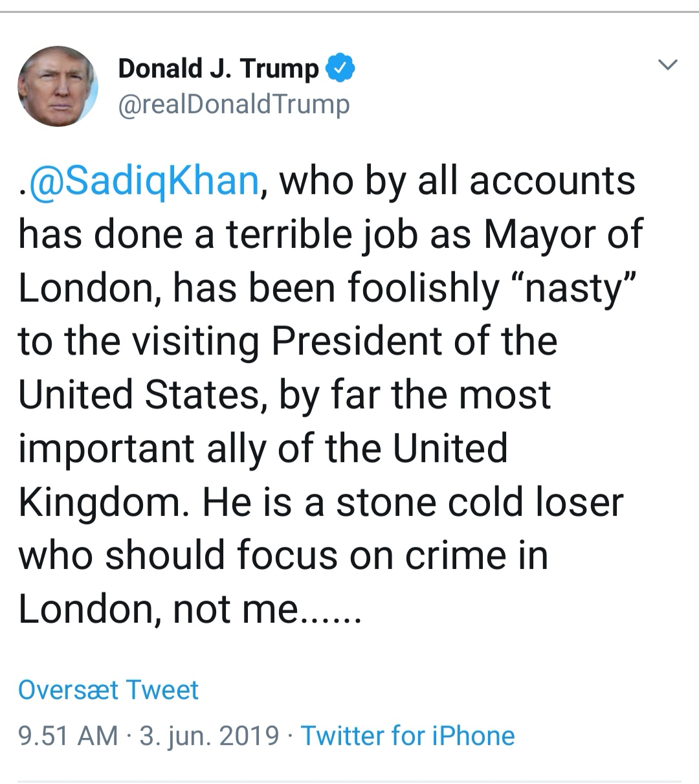Click the phrase "important ally"
This screenshot has height=784, width=699.
point(142,449)
